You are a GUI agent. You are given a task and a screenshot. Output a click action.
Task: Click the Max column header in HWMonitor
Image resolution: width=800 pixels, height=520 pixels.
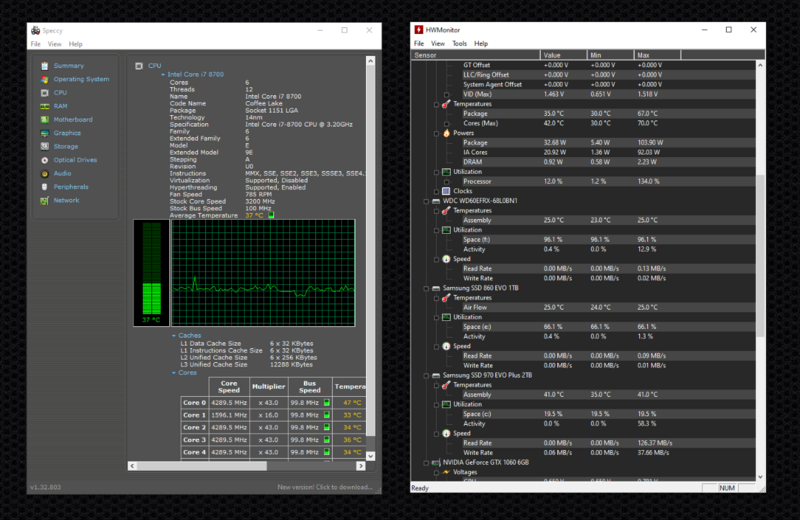[x=643, y=55]
